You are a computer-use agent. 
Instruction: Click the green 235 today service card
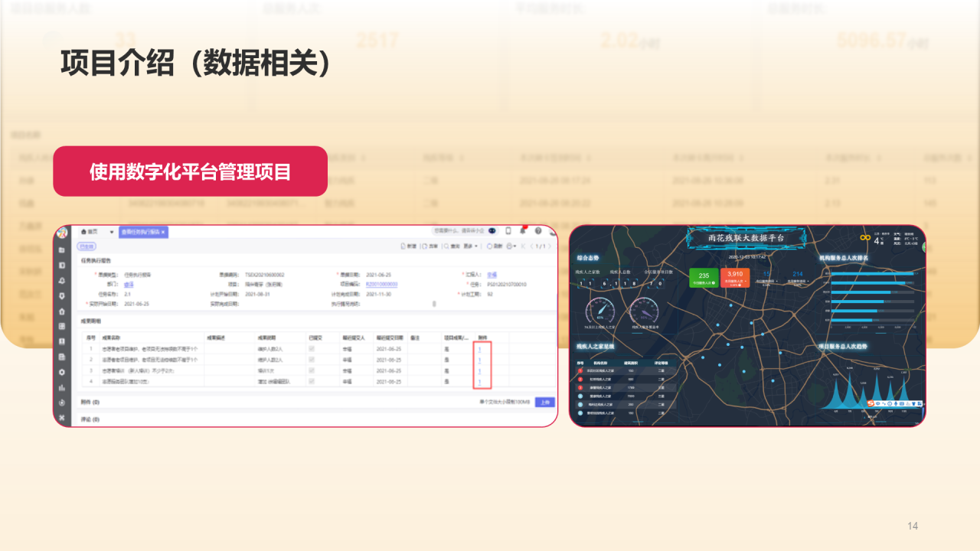coord(704,278)
